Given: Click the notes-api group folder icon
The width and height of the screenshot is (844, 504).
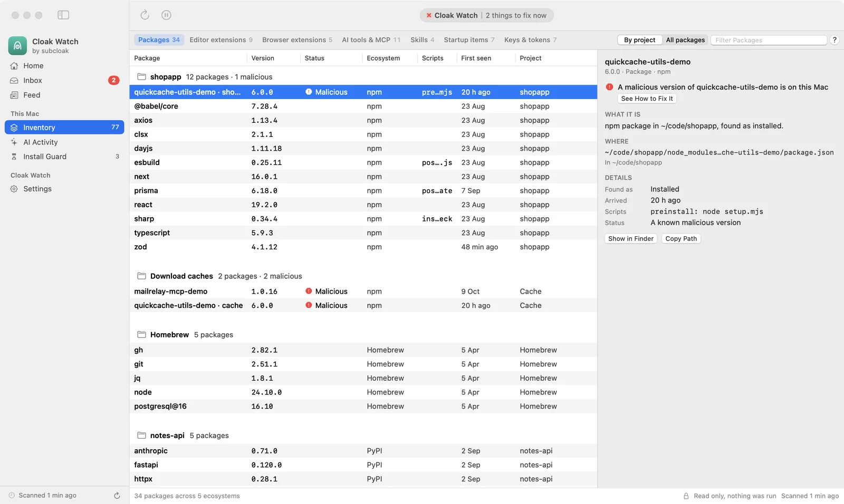Looking at the screenshot, I should [x=141, y=435].
